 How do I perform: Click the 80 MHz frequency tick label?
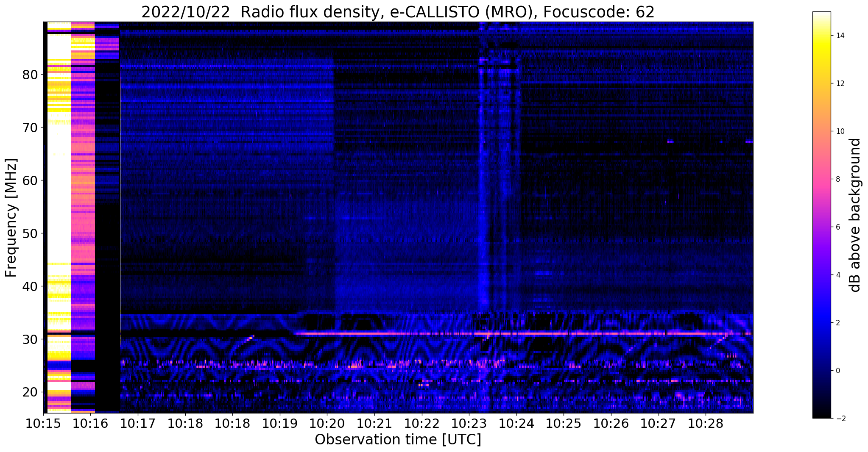(x=30, y=75)
